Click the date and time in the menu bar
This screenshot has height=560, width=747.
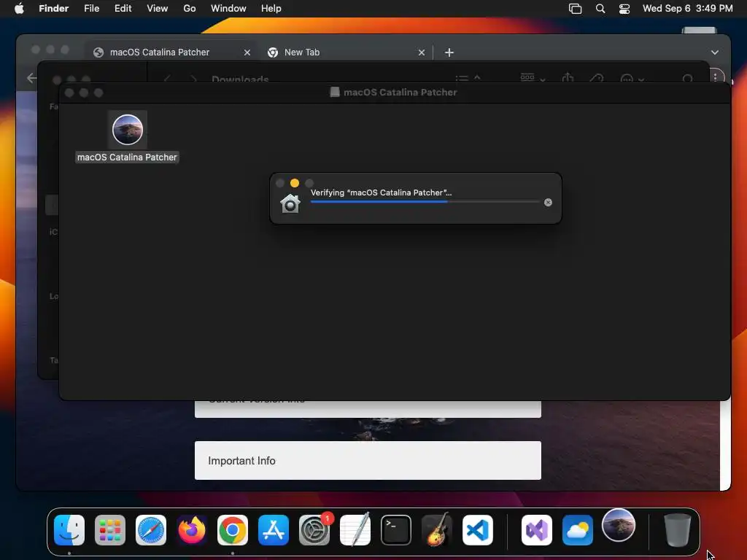(687, 8)
